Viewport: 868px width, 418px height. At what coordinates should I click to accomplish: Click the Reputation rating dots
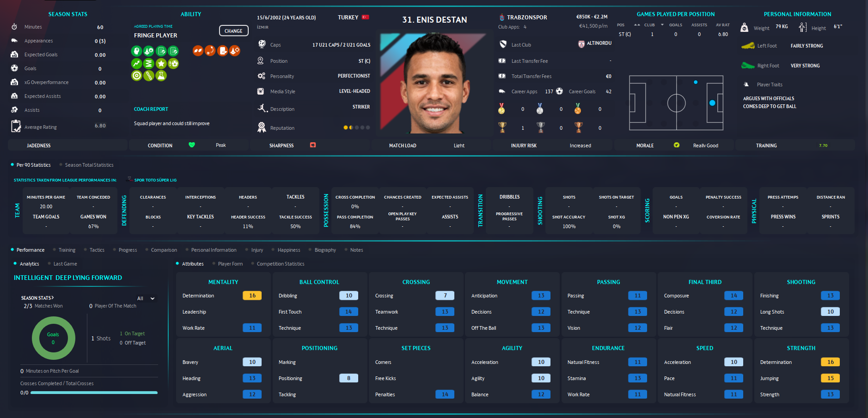356,127
